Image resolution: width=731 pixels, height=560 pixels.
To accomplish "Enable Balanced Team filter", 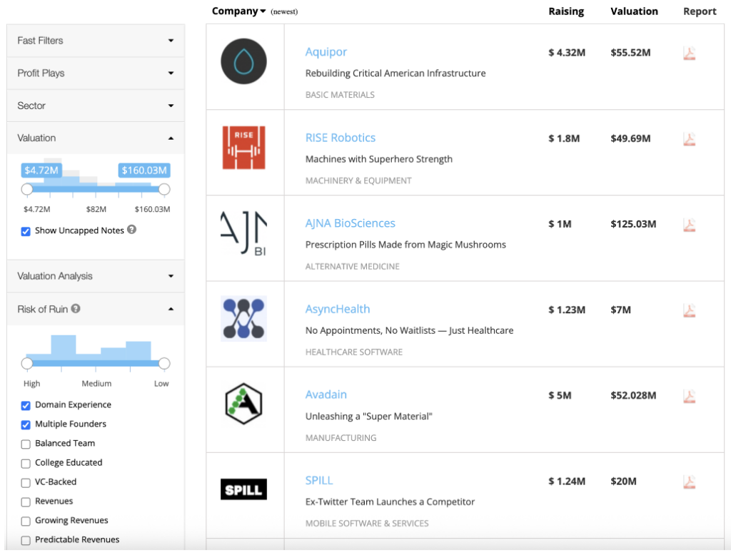I will 26,444.
